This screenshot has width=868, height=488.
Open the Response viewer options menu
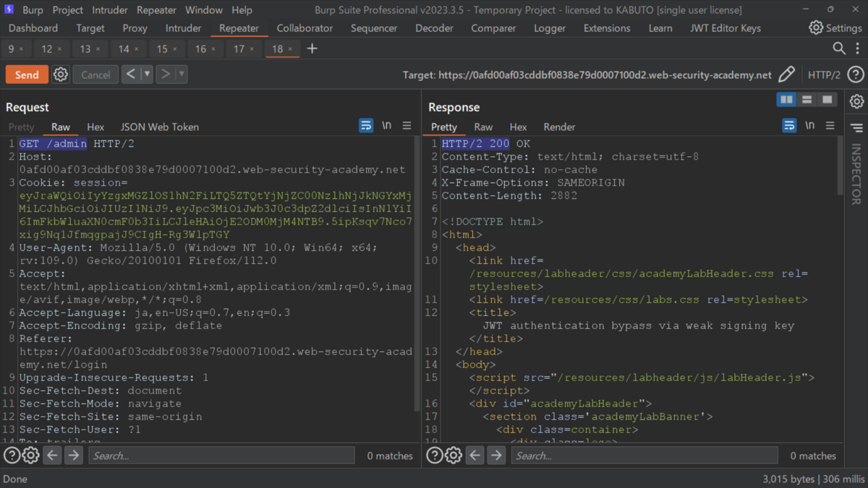point(830,126)
